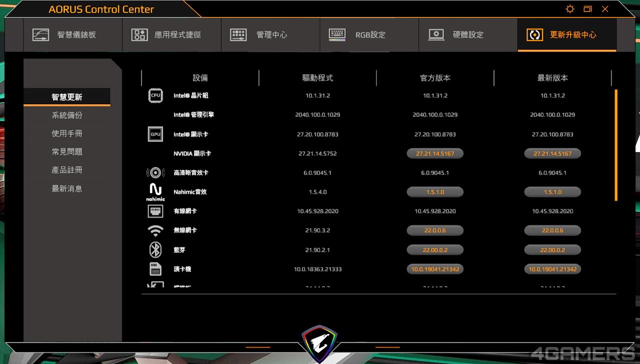Click Bluetooth latest version 22.00.0.2 button
640x364 pixels.
tap(552, 250)
